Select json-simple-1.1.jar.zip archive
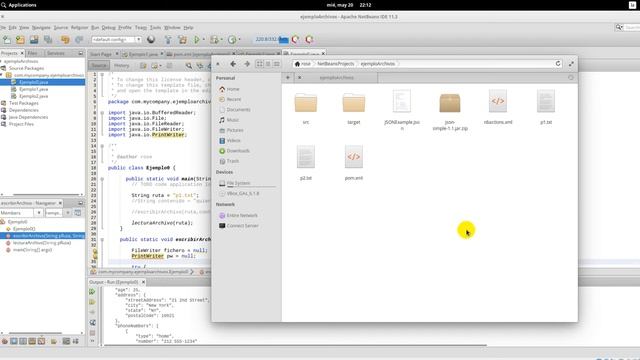This screenshot has width=640, height=360. (x=450, y=110)
